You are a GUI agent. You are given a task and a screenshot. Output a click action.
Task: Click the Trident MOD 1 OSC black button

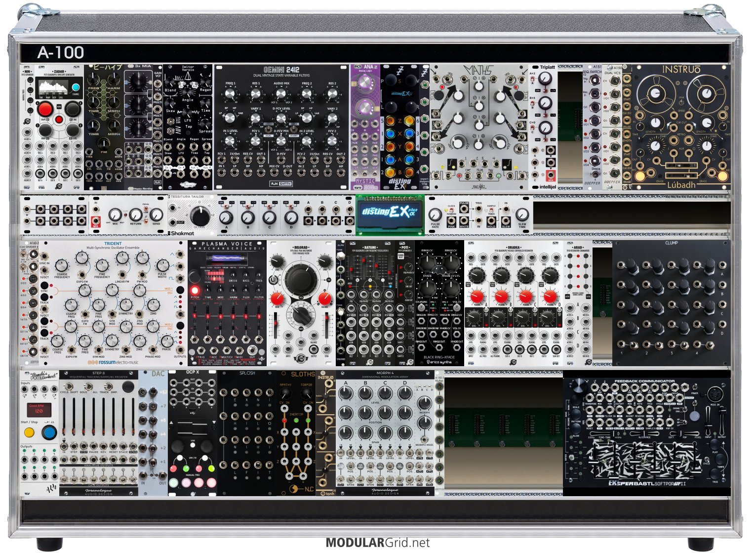click(x=180, y=291)
